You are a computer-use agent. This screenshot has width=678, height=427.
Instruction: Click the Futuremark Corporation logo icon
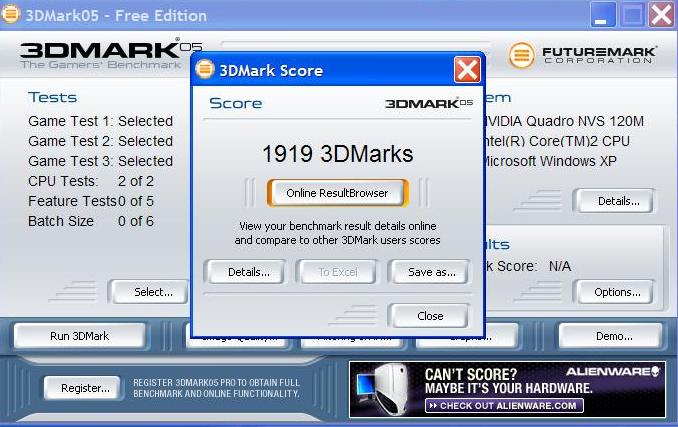click(x=521, y=55)
